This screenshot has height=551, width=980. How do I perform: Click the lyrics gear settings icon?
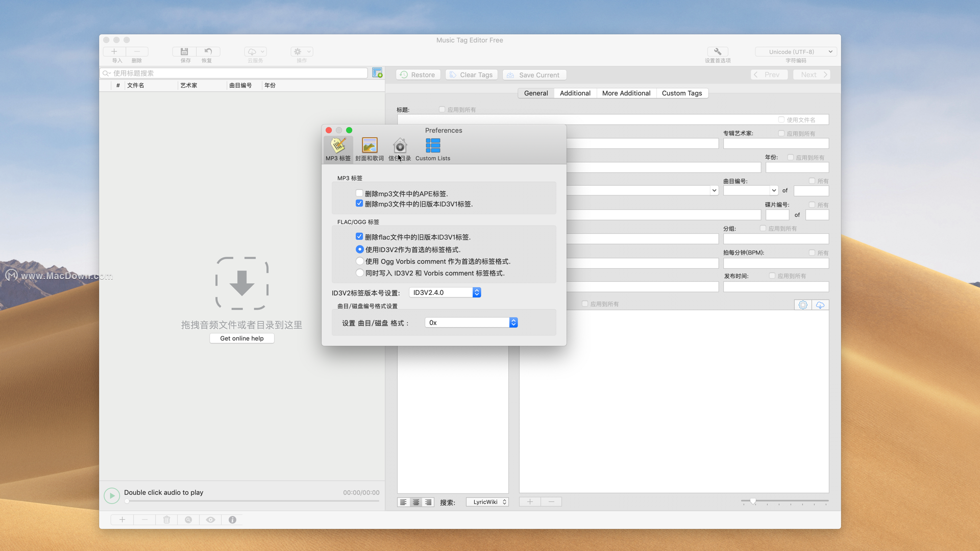[803, 305]
